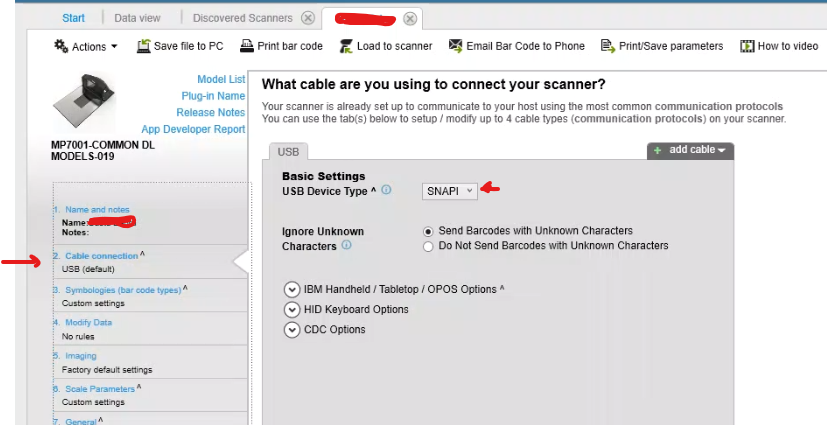This screenshot has height=425, width=827.
Task: Expand IBM Handheld / Tabletop / OPOS Options
Action: [292, 289]
